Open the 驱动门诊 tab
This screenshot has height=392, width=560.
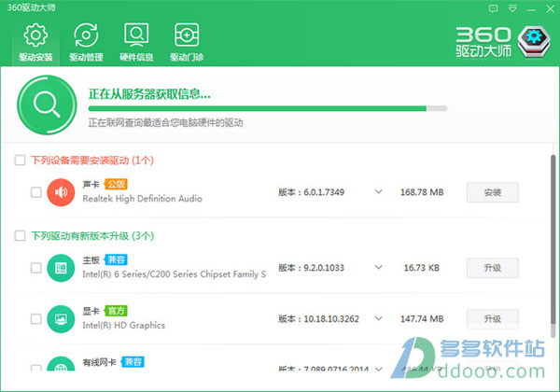[187, 43]
